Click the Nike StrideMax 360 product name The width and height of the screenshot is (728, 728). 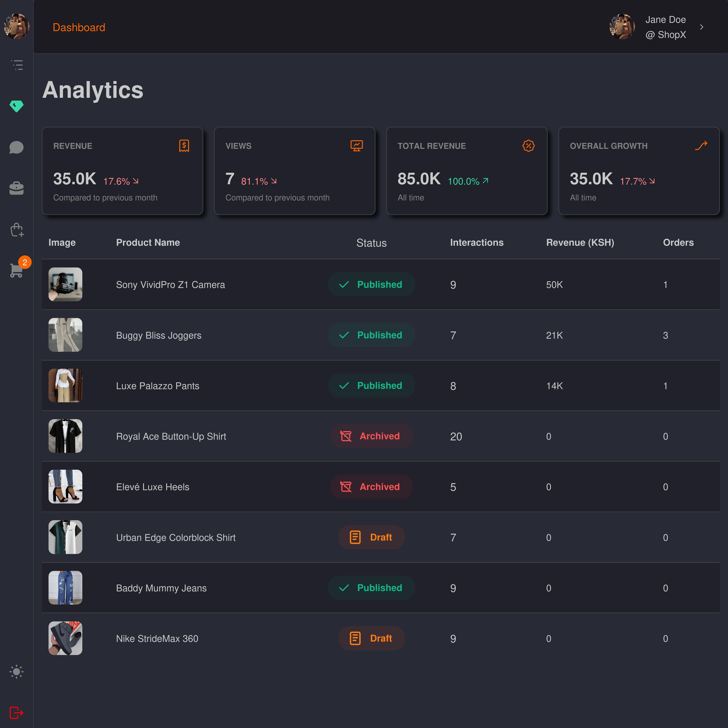[157, 638]
